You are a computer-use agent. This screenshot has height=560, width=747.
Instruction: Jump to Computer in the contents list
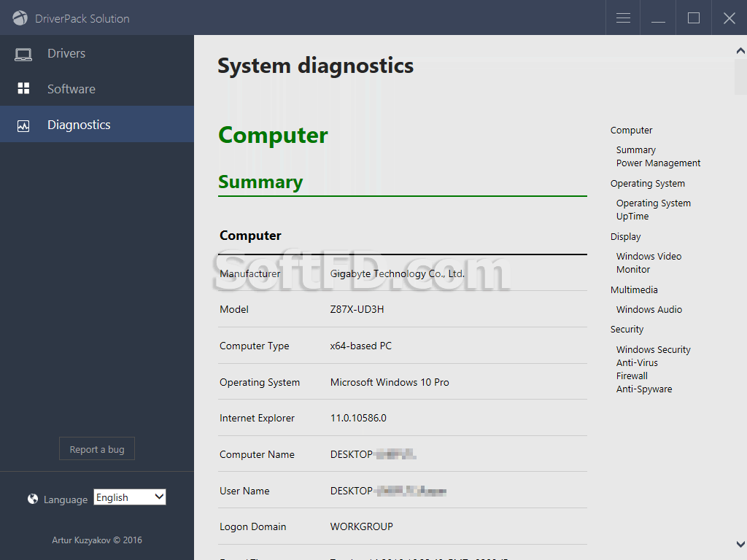pyautogui.click(x=631, y=130)
